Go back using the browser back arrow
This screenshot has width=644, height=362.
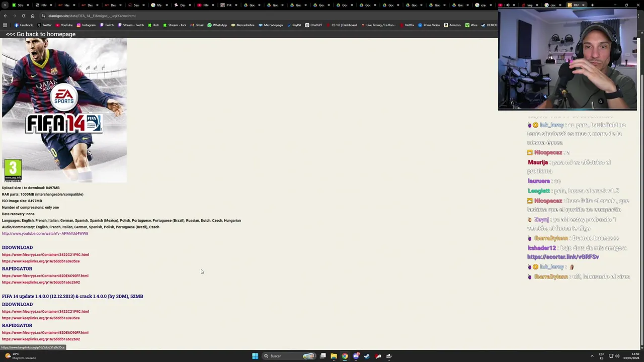[6, 16]
